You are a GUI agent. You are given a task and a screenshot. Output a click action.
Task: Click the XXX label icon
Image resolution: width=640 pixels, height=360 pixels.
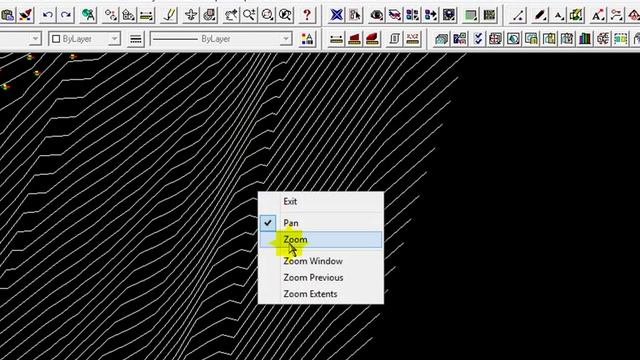pyautogui.click(x=413, y=39)
